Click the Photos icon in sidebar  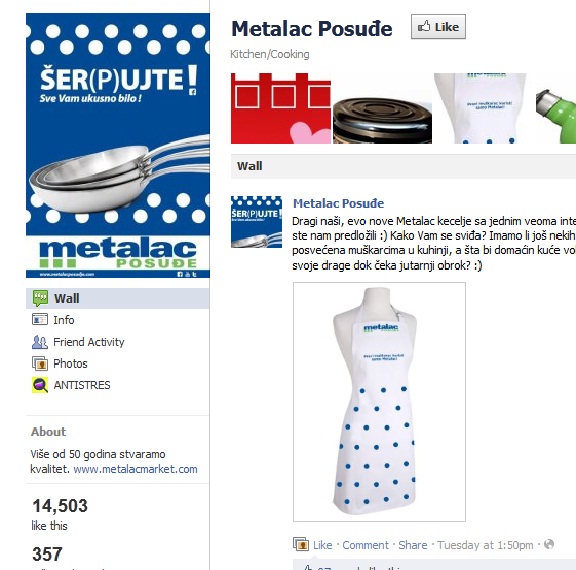click(40, 364)
